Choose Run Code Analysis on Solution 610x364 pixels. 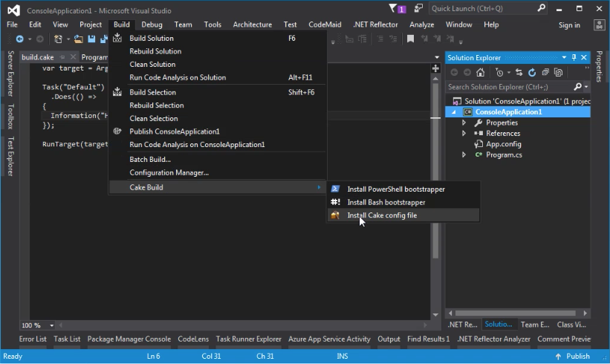pos(178,77)
